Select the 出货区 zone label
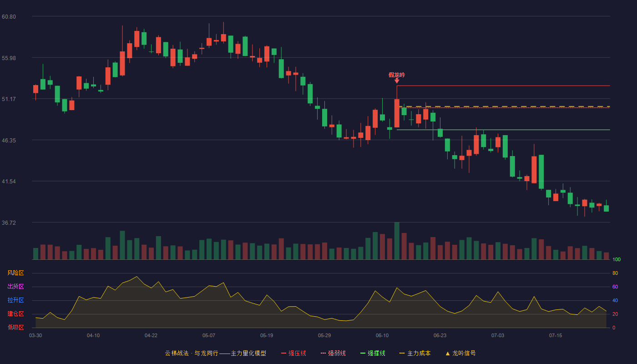 (15, 287)
